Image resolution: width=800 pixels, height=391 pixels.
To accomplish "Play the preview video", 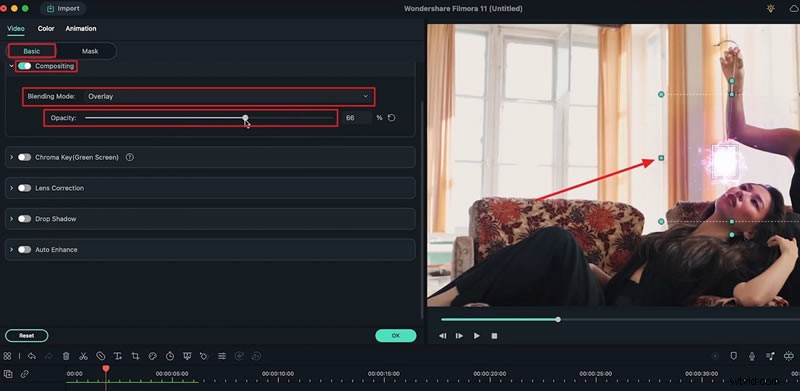I will tap(477, 336).
